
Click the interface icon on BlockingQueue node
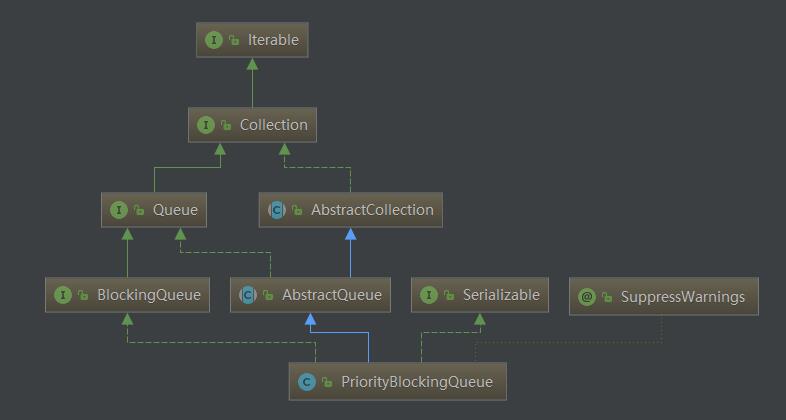63,295
